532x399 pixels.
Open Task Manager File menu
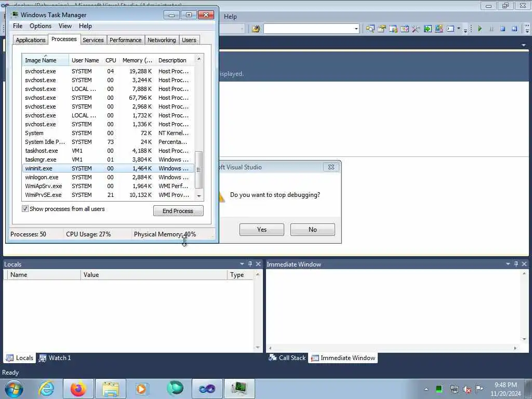(18, 26)
